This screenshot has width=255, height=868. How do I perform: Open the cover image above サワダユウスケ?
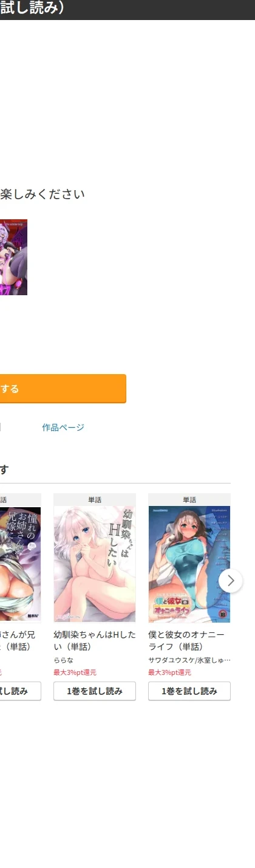(x=189, y=564)
